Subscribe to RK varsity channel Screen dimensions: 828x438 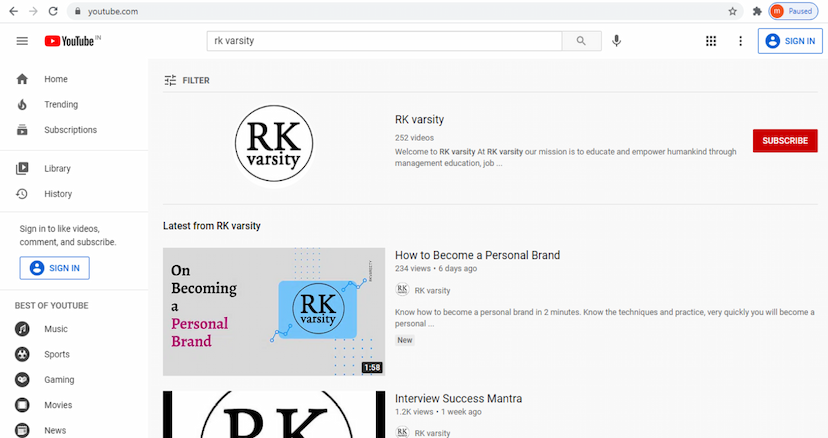pos(784,141)
